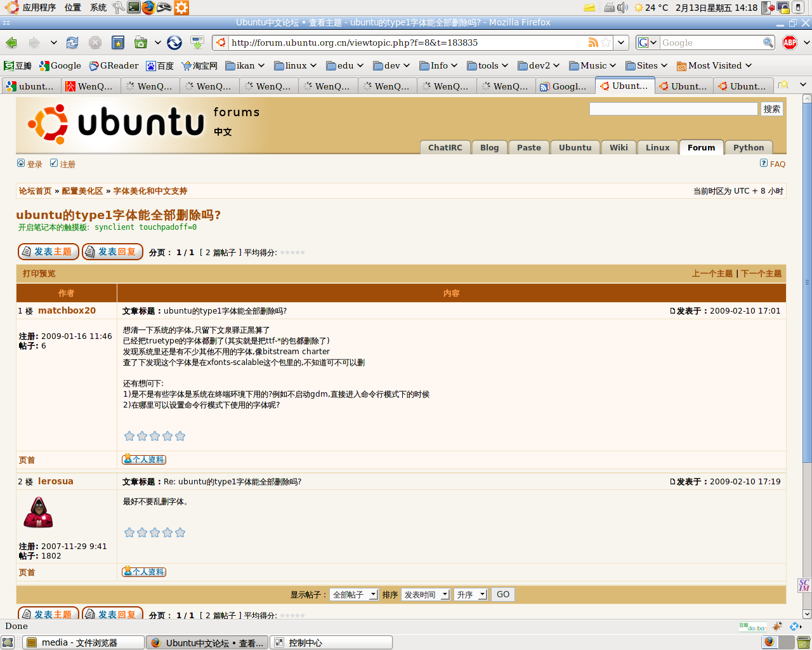Go back with the green arrow button
This screenshot has height=650, width=812.
pos(11,43)
